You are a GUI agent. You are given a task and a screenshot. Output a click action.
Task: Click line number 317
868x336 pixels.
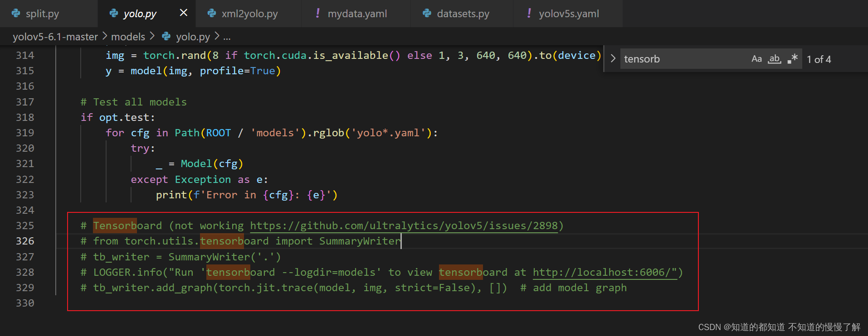click(25, 102)
